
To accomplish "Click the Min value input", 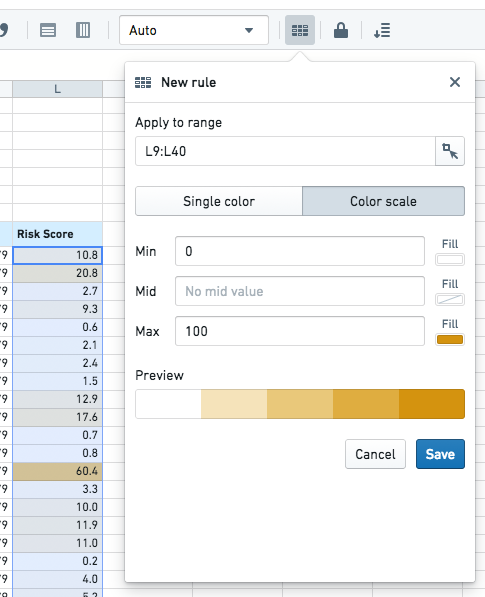I will point(300,251).
